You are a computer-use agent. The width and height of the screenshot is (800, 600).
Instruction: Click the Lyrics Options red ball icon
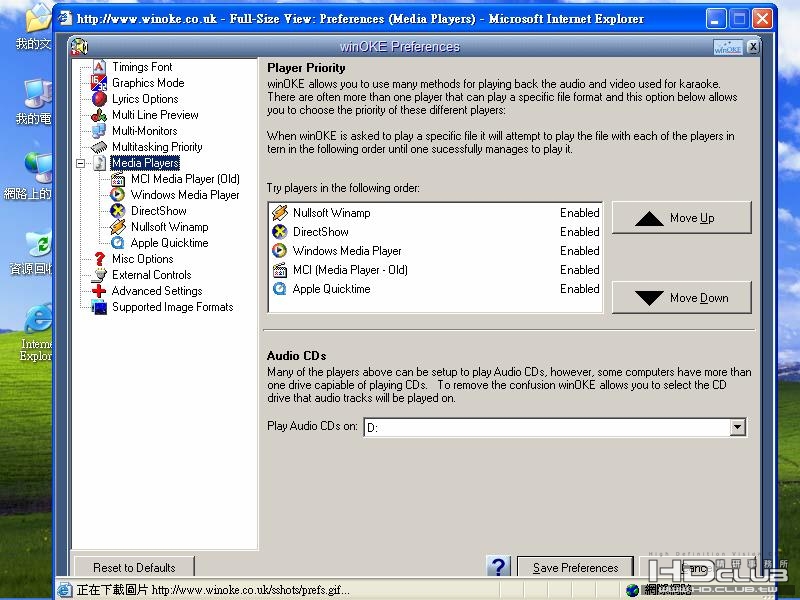(x=99, y=99)
